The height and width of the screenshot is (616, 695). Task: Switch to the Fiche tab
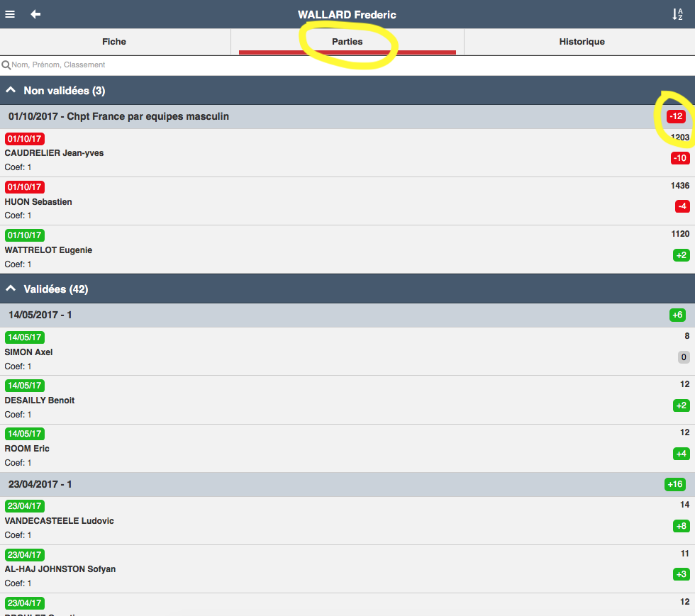click(x=114, y=42)
